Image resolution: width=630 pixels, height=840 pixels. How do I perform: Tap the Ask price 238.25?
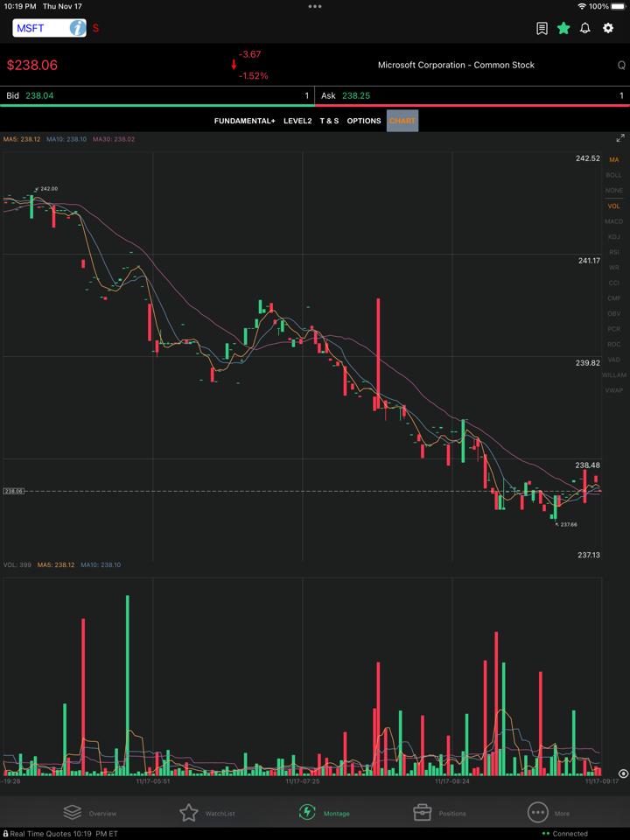(355, 95)
